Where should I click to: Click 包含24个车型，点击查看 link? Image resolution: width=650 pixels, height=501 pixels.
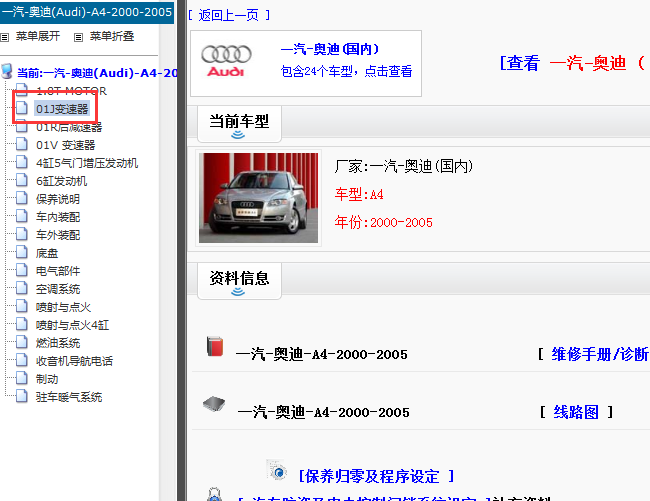click(x=347, y=71)
